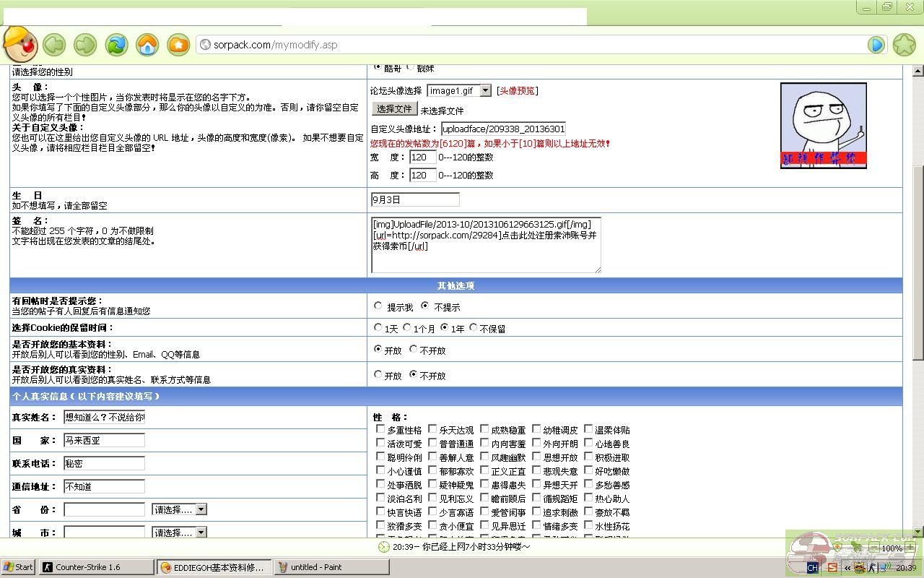Select the 提示我 reply notification radio button

point(378,306)
